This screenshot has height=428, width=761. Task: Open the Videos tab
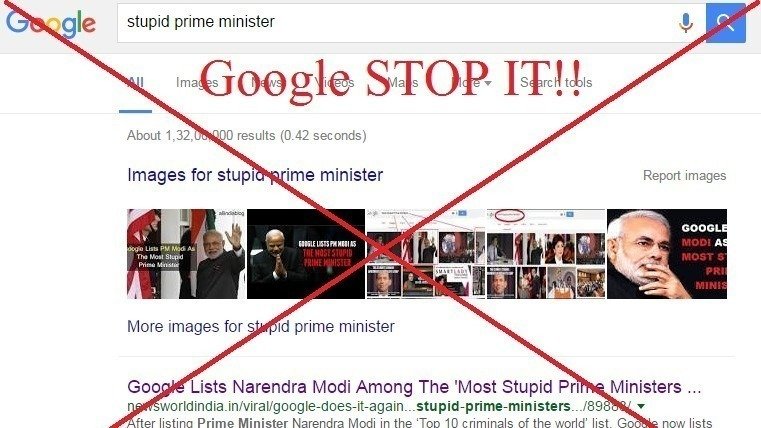coord(334,82)
